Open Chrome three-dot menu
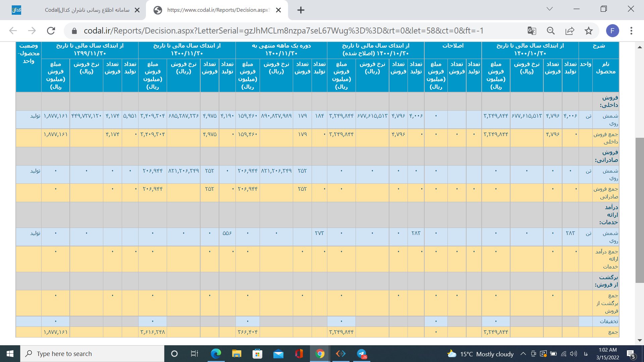The height and width of the screenshot is (362, 644). [x=631, y=31]
